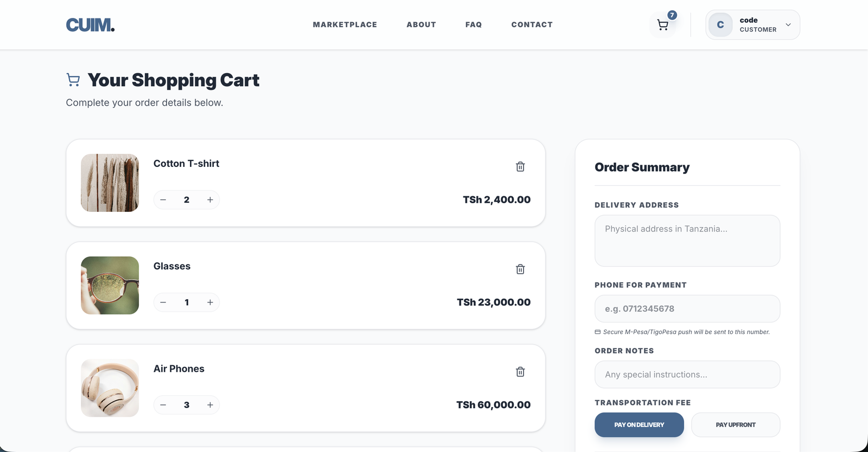Expand the code customer account dropdown

752,25
